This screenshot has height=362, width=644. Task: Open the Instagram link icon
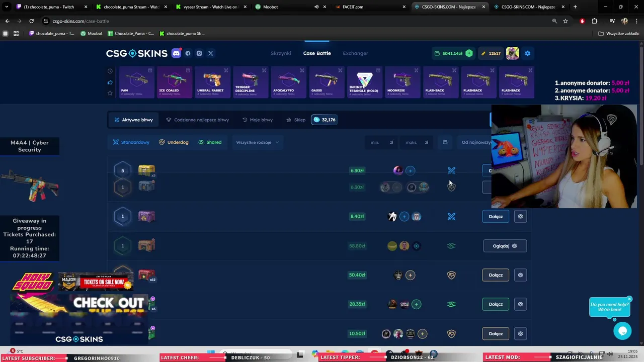(199, 53)
